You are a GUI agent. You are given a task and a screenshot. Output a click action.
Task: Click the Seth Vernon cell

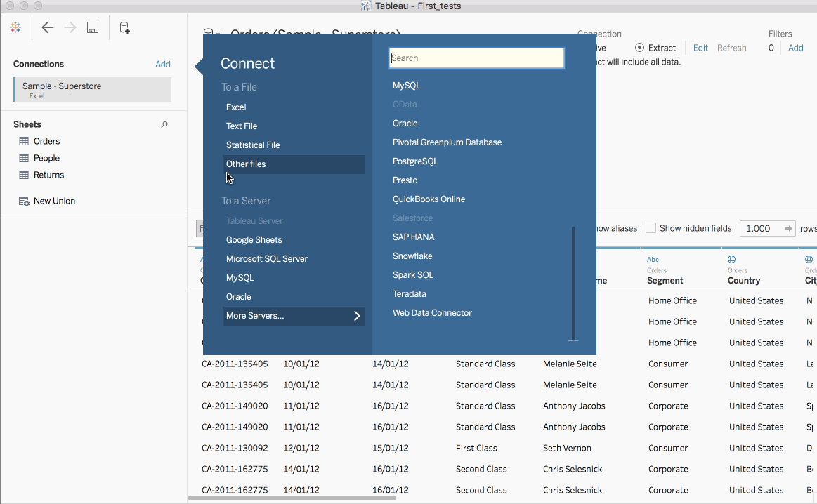(567, 449)
